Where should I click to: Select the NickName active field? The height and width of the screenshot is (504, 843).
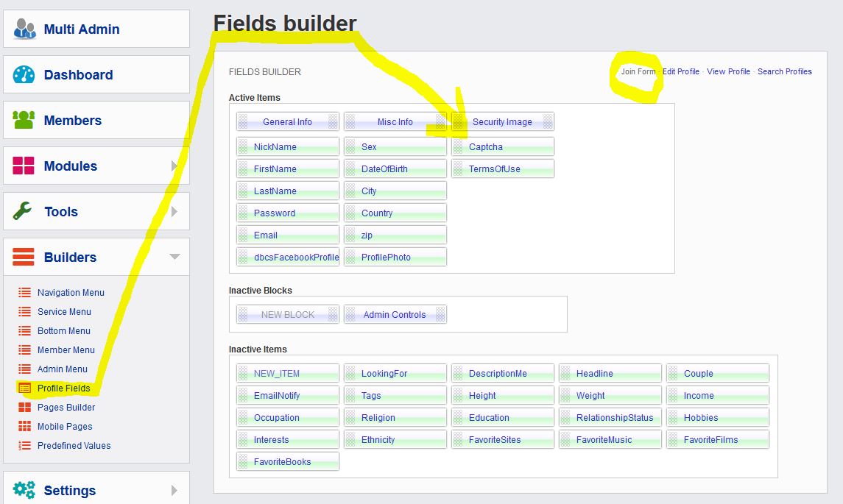(287, 146)
